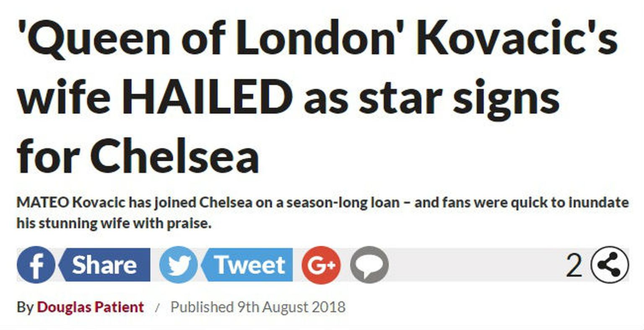Click the empty gray area of share bar
644x330 pixels.
(474, 265)
